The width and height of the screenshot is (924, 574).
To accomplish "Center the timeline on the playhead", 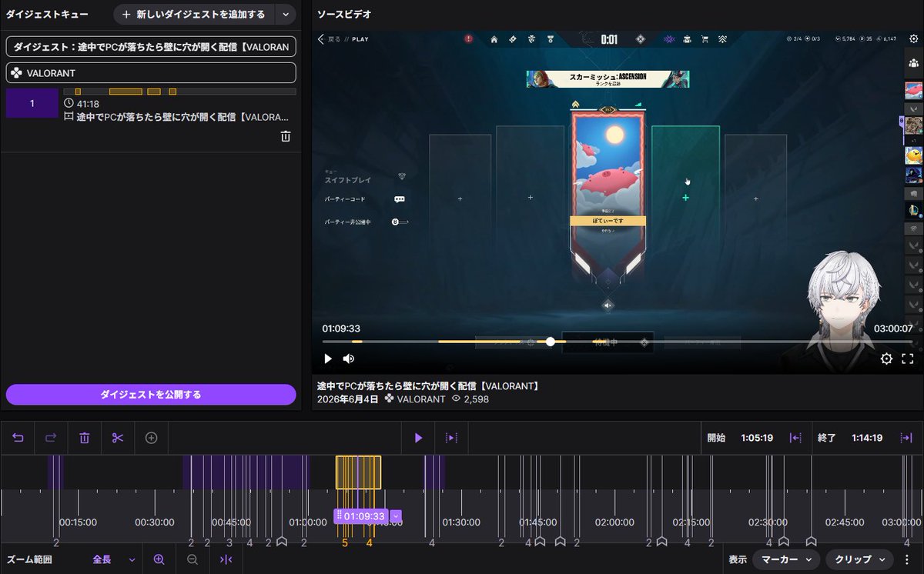I will (226, 559).
